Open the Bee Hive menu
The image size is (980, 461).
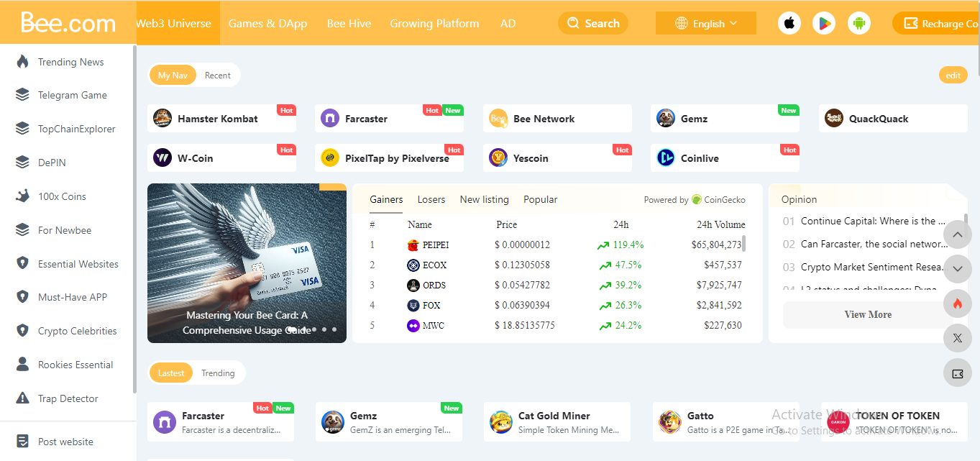tap(349, 23)
